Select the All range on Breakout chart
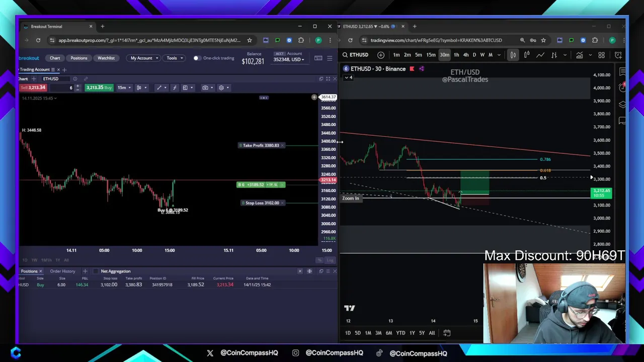The height and width of the screenshot is (362, 644). (66, 260)
